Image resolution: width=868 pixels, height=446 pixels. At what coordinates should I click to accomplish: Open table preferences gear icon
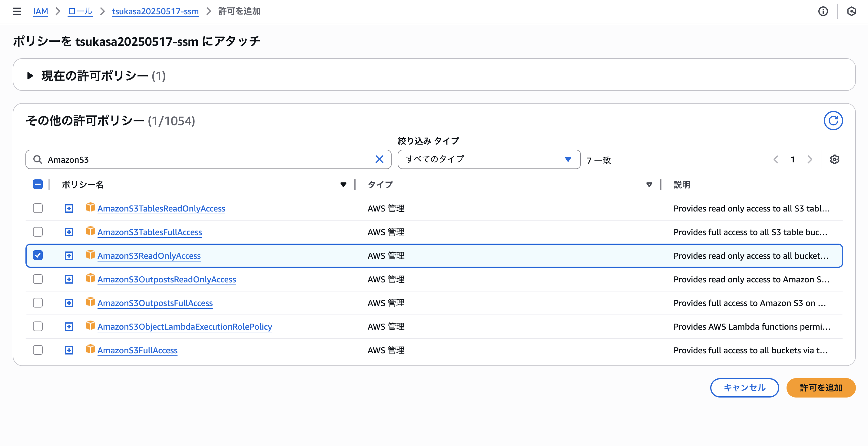coord(834,159)
